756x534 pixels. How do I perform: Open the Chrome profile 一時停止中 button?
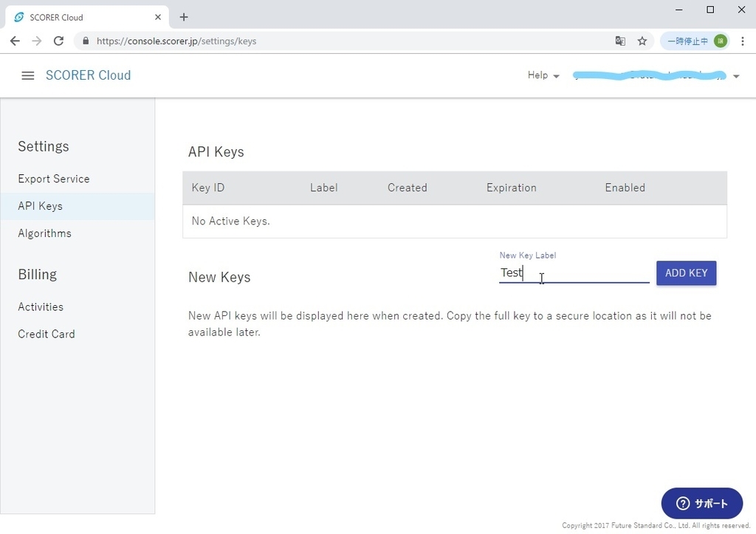coord(695,41)
